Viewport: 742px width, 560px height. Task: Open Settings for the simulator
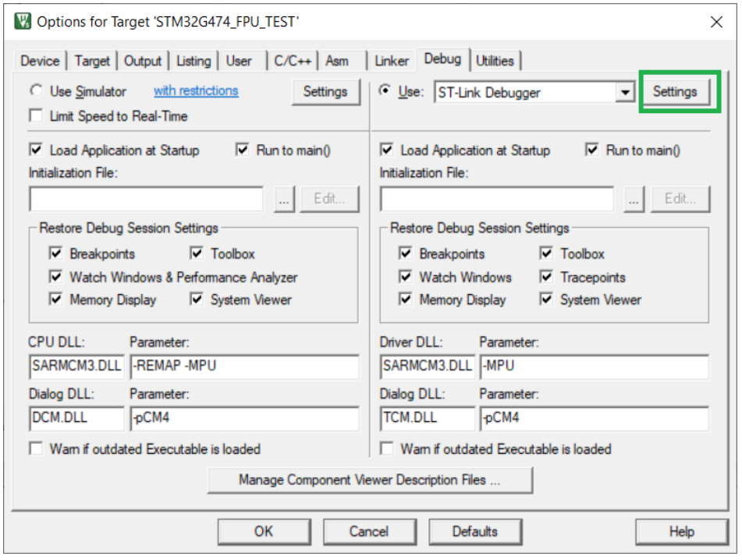tap(325, 91)
